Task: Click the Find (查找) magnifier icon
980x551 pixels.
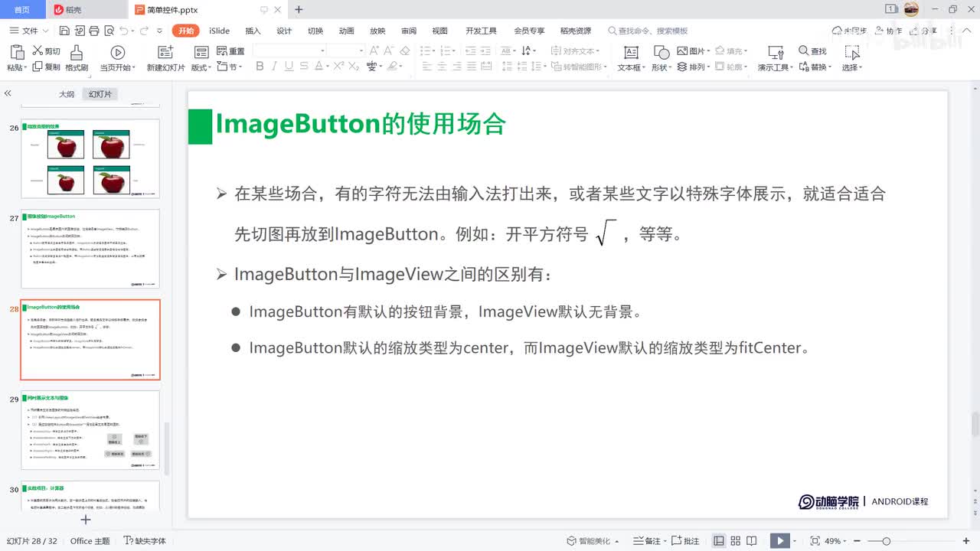Action: (x=804, y=51)
